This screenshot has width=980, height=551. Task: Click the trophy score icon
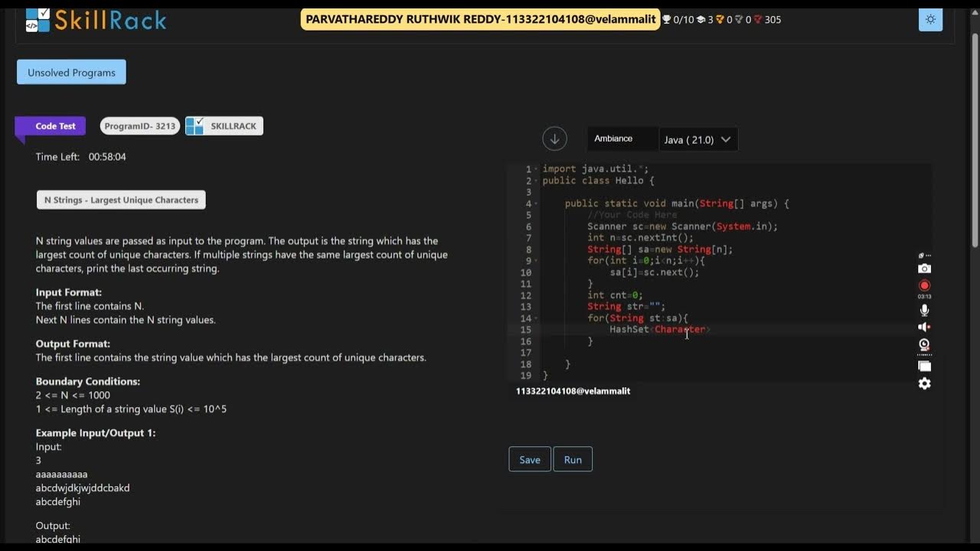pos(666,20)
